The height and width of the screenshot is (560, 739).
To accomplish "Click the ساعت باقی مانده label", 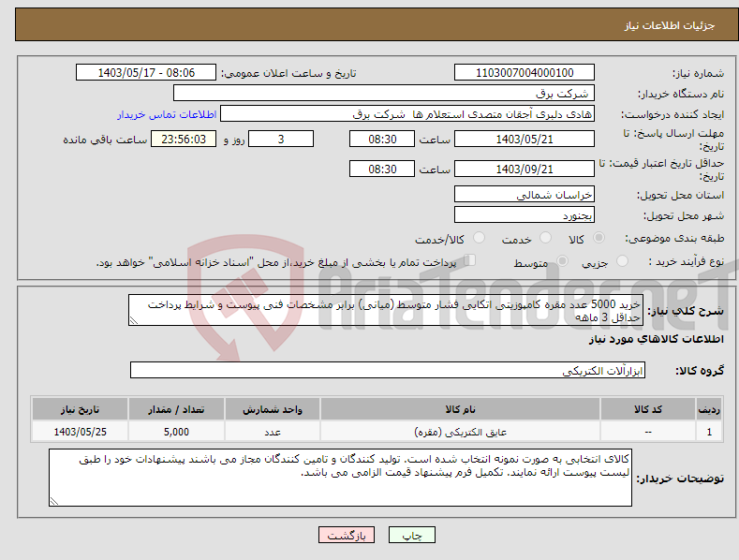I will click(105, 140).
